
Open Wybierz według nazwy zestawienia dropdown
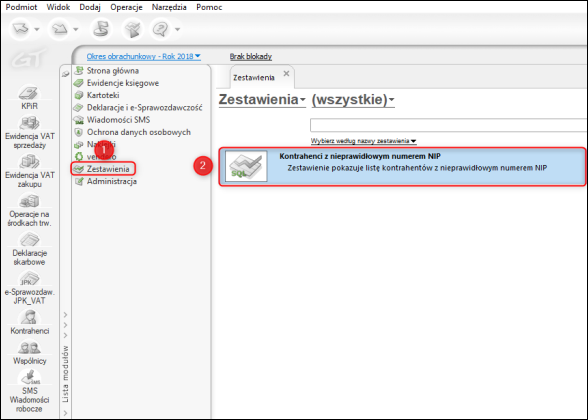363,141
